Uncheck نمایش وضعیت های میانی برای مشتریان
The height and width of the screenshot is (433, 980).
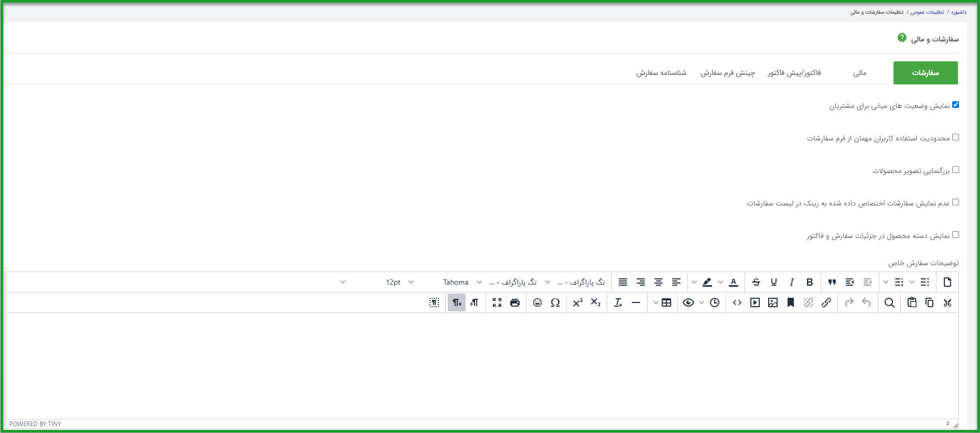pos(955,105)
